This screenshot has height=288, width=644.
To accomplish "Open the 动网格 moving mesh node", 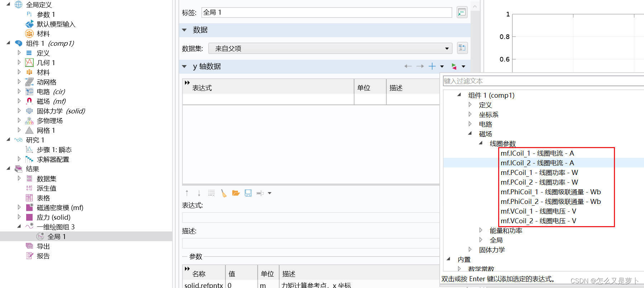I will (x=46, y=82).
